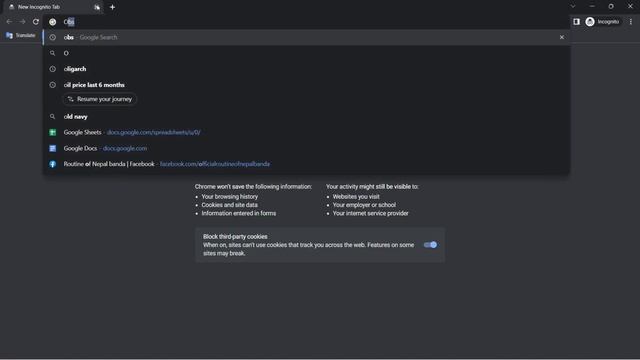Go forward with the forward arrow
640x360 pixels.
tap(22, 22)
